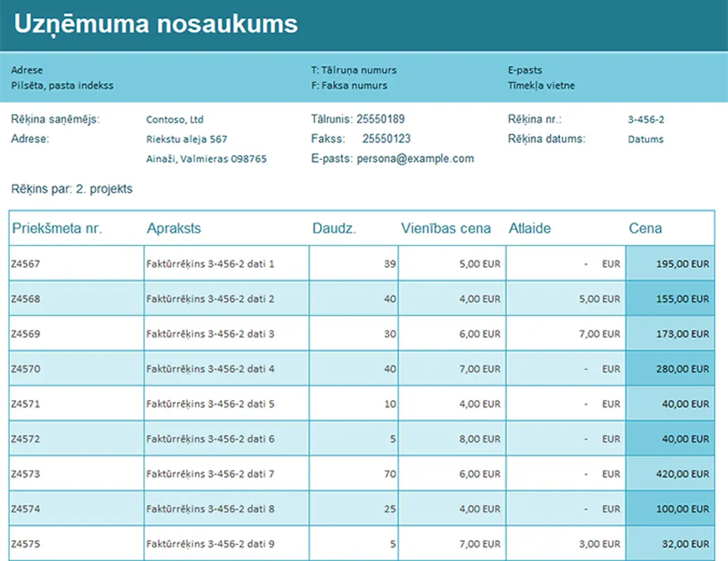Click the Cena column header
Image resolution: width=728 pixels, height=561 pixels.
645,228
